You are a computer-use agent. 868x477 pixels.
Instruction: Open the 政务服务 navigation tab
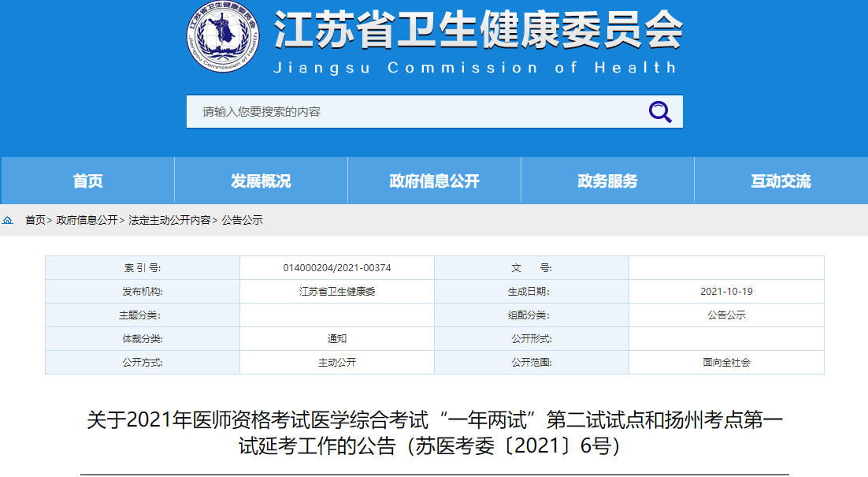[x=607, y=181]
